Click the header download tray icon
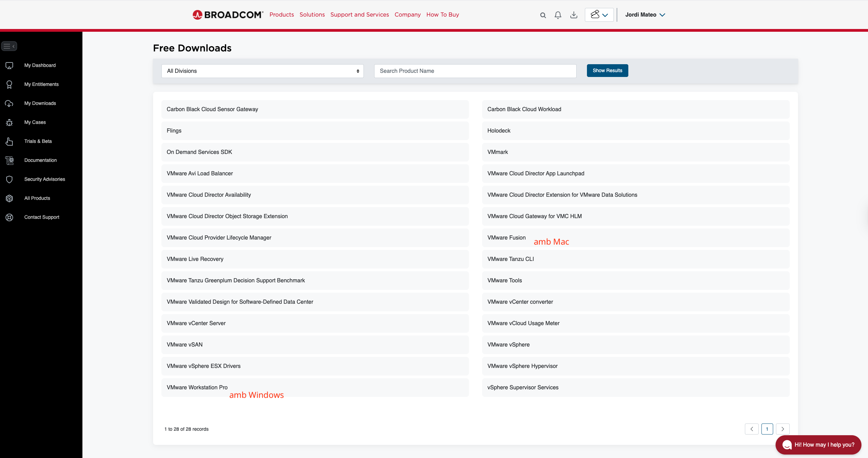 (x=574, y=15)
